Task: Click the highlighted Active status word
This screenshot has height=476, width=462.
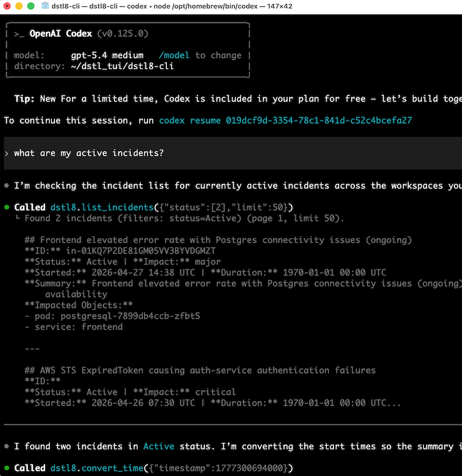Action: pyautogui.click(x=159, y=446)
